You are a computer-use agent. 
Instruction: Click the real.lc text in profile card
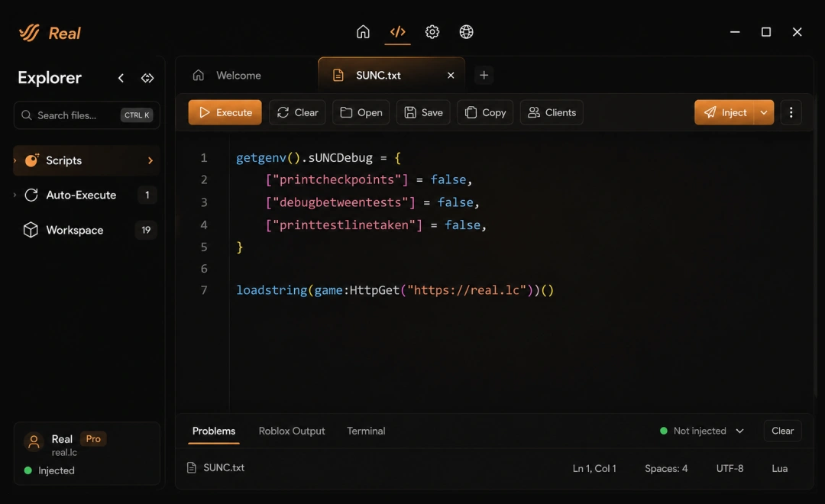coord(64,452)
